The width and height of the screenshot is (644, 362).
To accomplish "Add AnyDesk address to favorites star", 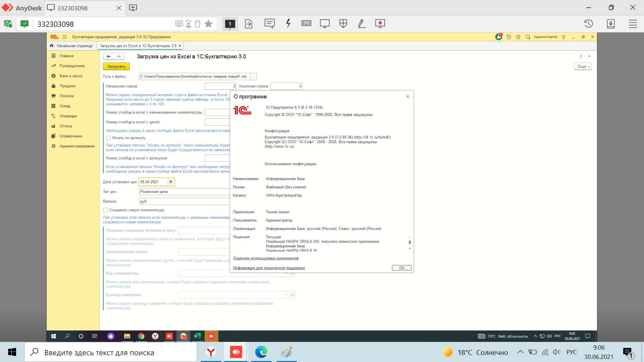I will pyautogui.click(x=208, y=24).
